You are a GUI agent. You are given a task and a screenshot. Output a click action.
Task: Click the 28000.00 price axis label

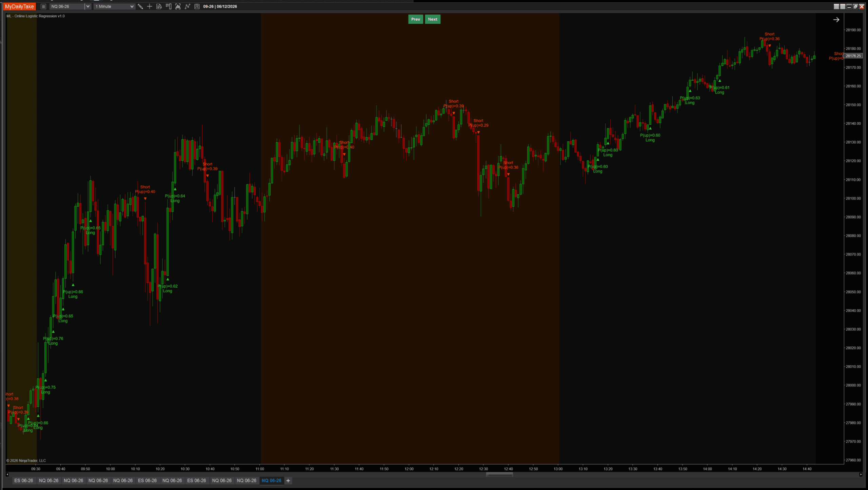pyautogui.click(x=853, y=385)
